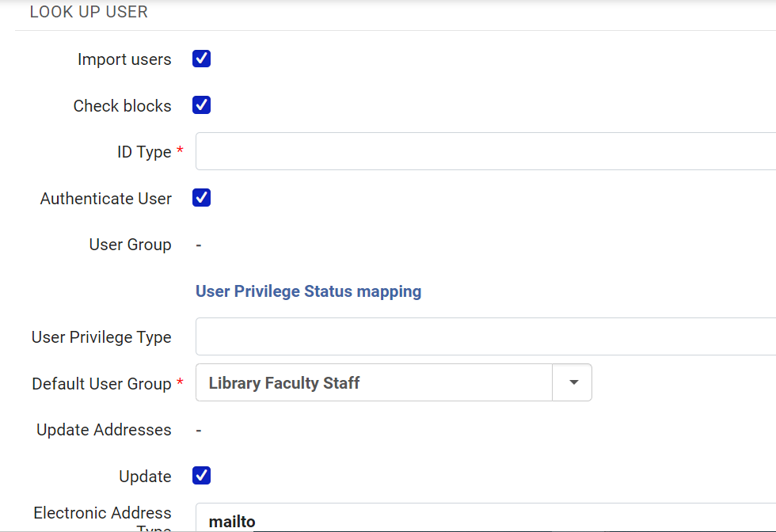Uncheck the Update checkbox
Screen dimensions: 776x532
[202, 476]
